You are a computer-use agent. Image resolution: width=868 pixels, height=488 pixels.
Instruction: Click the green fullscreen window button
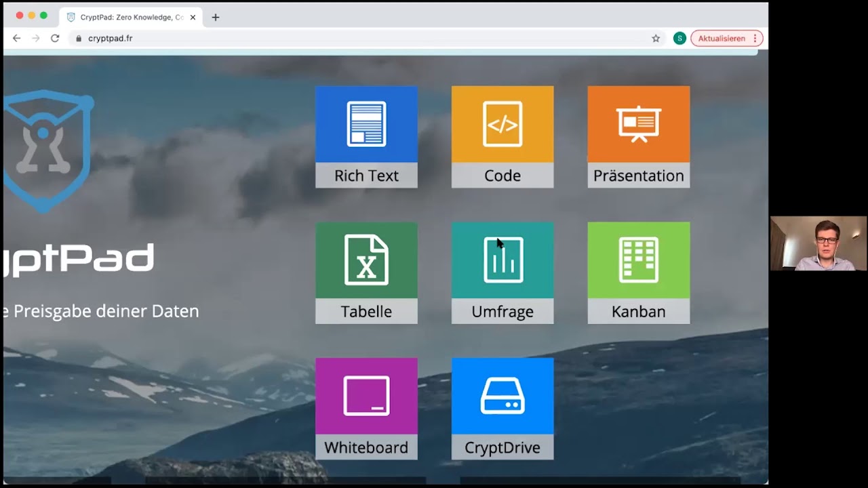point(43,16)
